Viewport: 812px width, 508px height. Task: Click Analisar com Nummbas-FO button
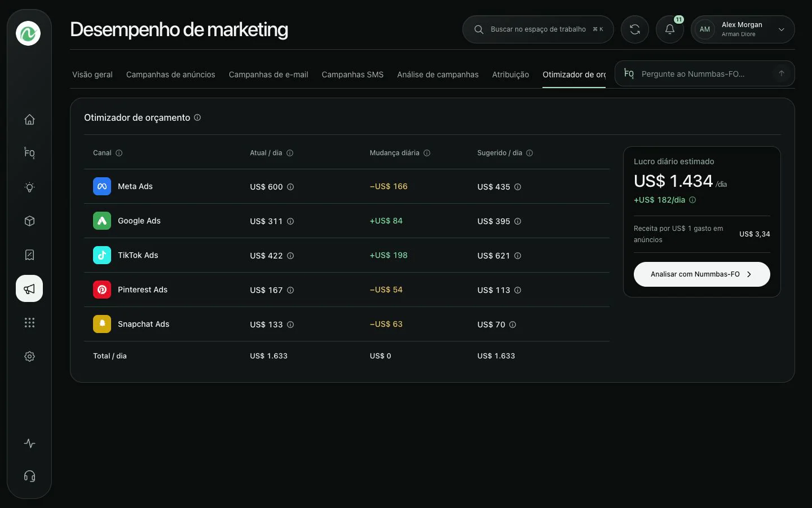(702, 274)
